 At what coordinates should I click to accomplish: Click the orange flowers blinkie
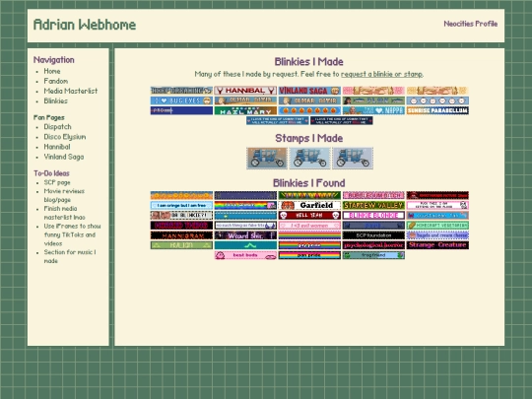[181, 195]
